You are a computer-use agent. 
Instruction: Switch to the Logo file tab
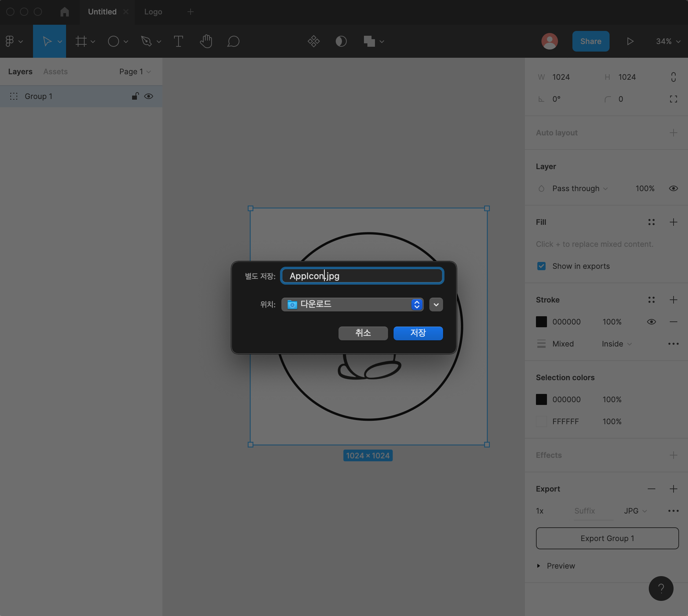point(153,12)
